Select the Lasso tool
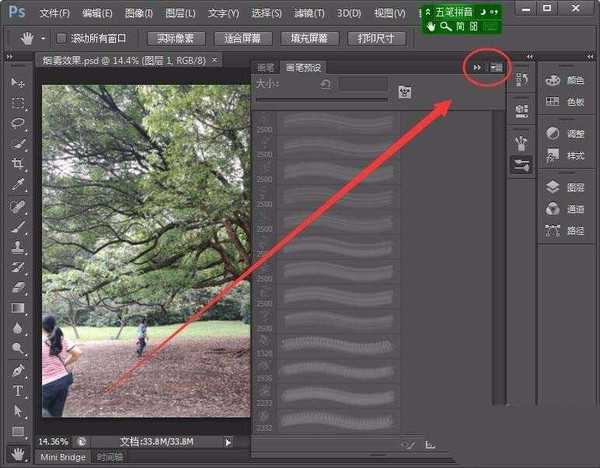This screenshot has height=468, width=600. (18, 123)
